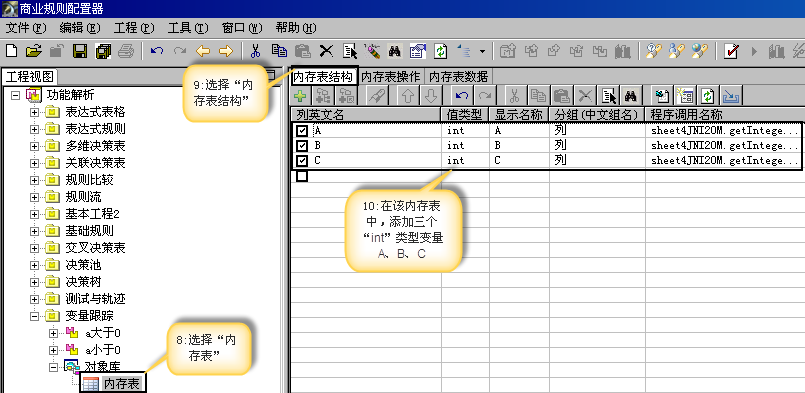This screenshot has width=805, height=393.
Task: Expand the a大于0 node
Action: tap(53, 333)
